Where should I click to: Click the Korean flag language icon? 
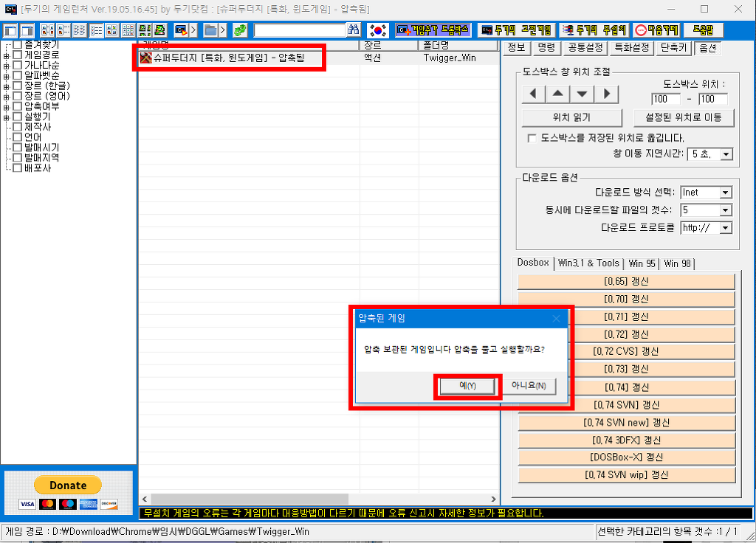(378, 30)
